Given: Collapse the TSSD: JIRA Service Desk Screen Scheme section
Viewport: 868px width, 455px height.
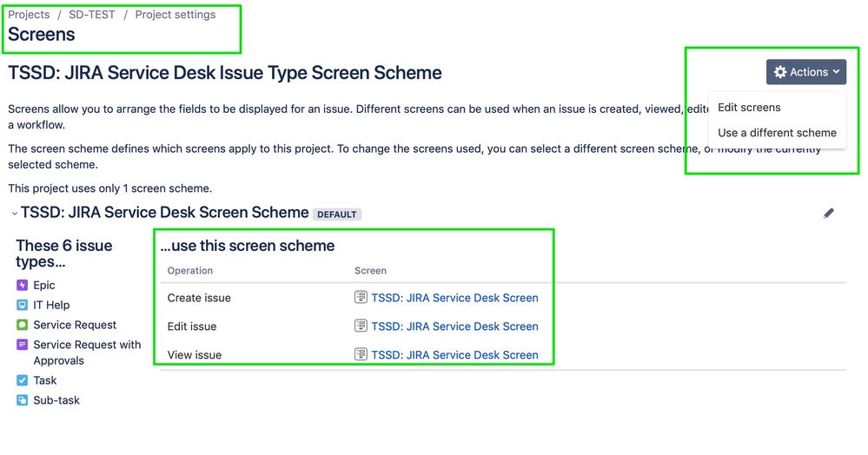Looking at the screenshot, I should (15, 213).
